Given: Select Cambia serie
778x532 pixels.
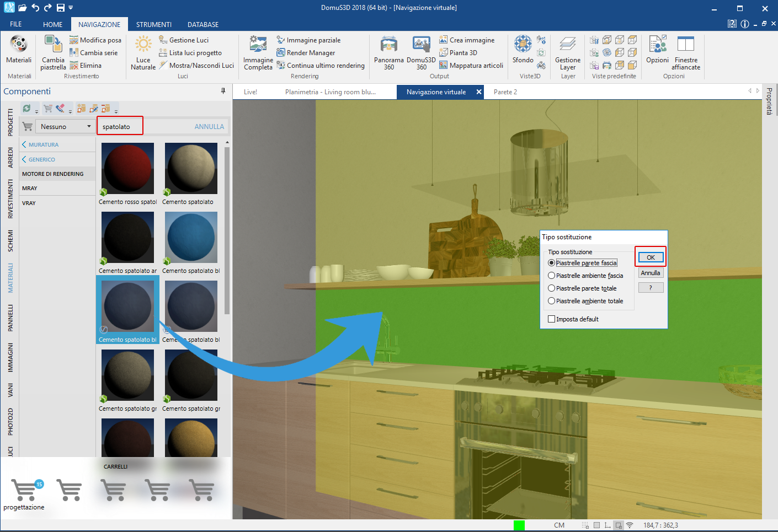Looking at the screenshot, I should tap(93, 53).
